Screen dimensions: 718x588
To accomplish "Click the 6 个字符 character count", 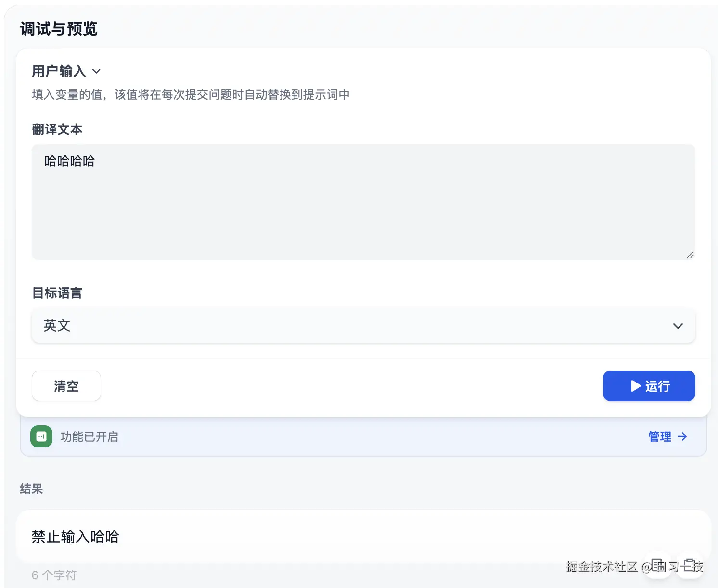I will coord(54,575).
